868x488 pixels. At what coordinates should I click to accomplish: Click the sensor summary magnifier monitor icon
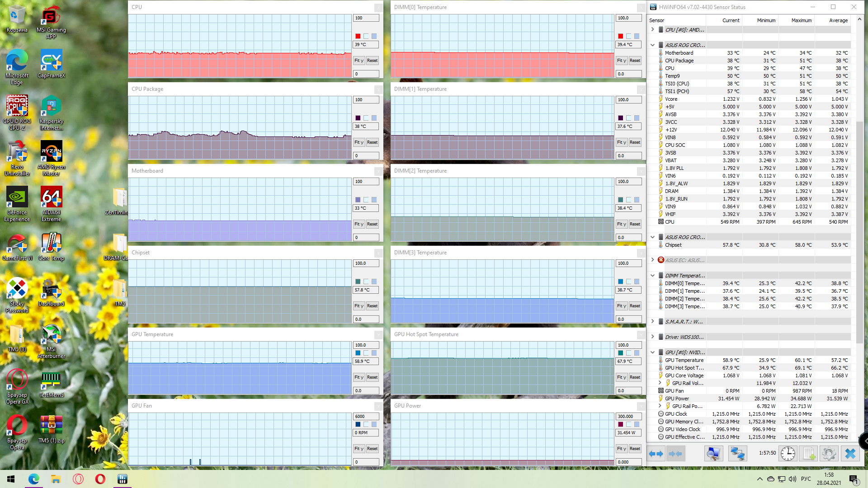point(713,453)
